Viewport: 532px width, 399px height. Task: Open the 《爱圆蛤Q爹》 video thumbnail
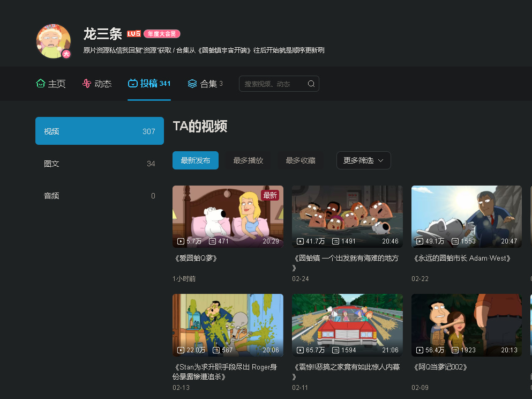coord(228,216)
